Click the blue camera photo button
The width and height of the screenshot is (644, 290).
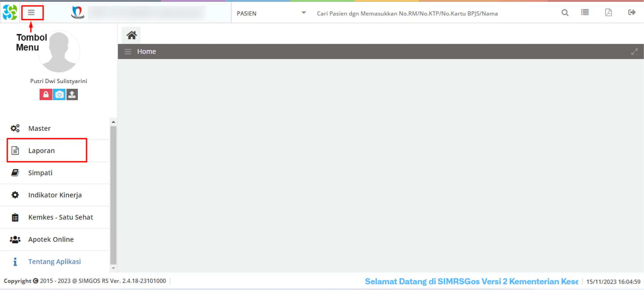(x=59, y=94)
